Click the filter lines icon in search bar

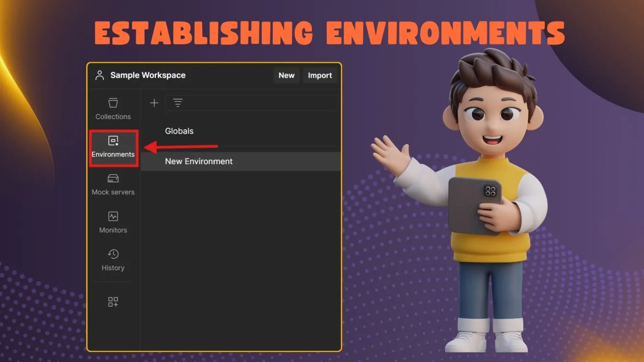(178, 103)
